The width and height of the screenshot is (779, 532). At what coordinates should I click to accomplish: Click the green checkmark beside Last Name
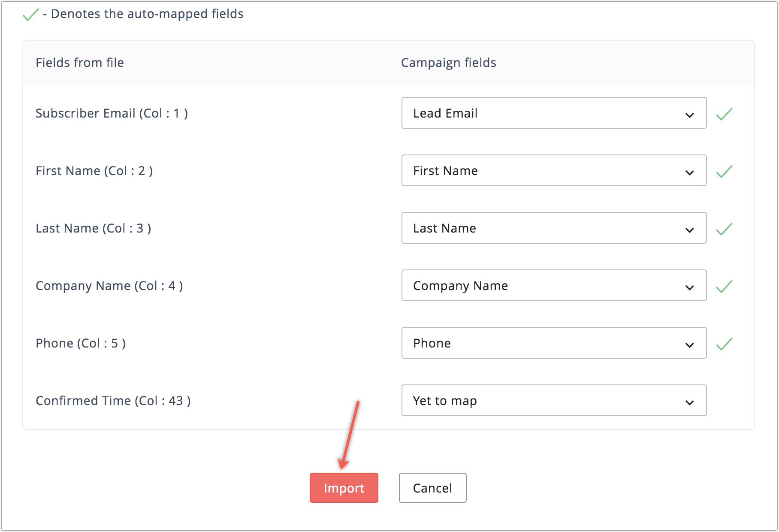[x=724, y=229]
